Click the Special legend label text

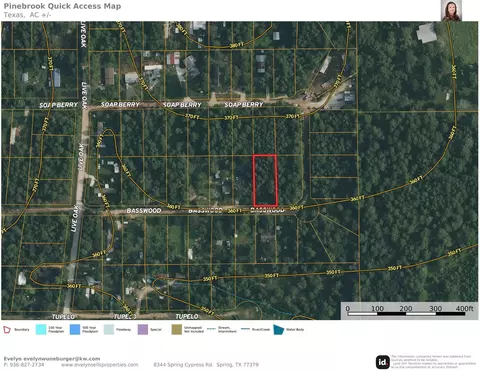156,330
